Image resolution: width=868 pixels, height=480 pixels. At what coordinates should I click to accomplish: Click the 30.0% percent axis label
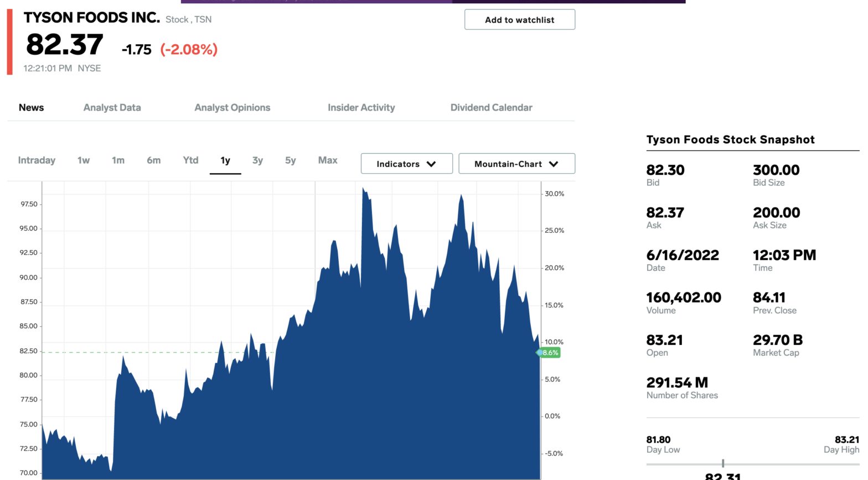[x=554, y=194]
